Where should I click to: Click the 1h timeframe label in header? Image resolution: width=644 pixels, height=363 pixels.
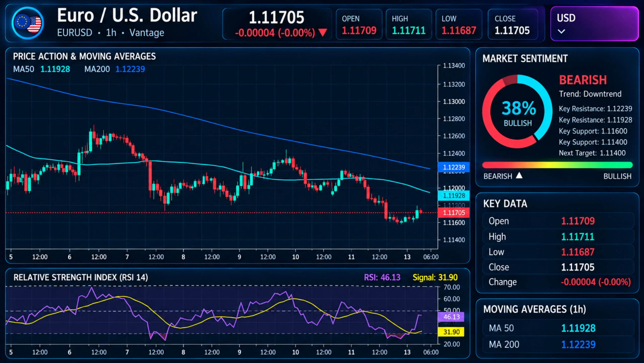tap(111, 33)
